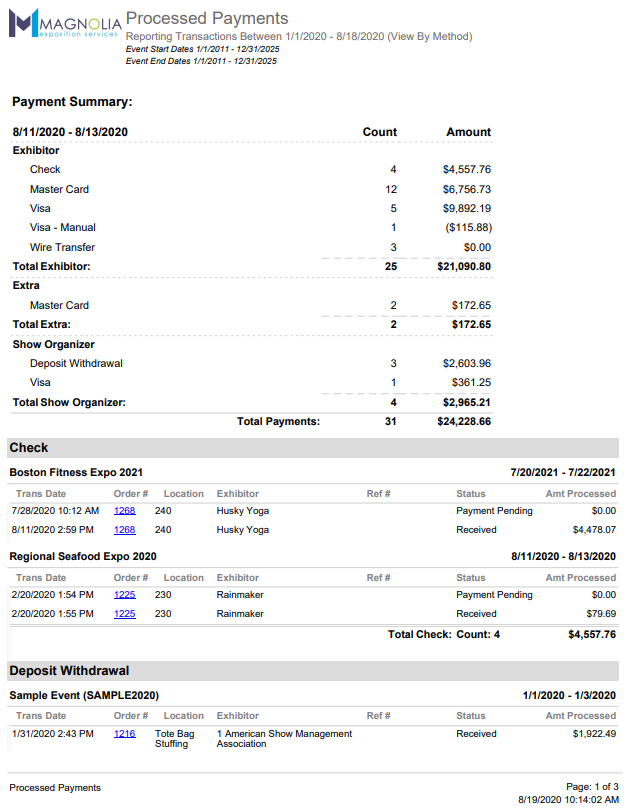Open order 1225 link at 1:54 PM
Viewport: 629px width, 809px height.
coord(124,595)
